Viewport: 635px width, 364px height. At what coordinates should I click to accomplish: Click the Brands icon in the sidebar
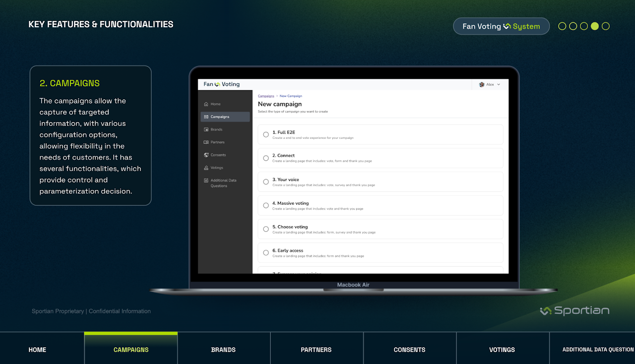pyautogui.click(x=206, y=129)
